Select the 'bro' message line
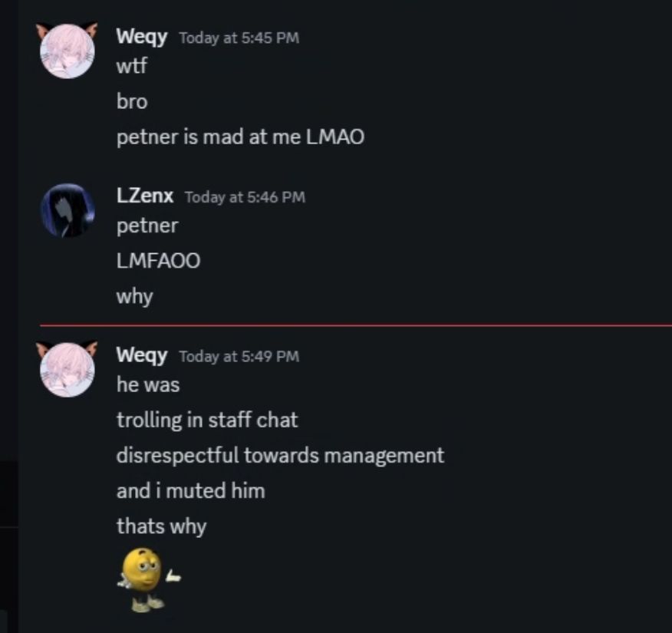 132,101
